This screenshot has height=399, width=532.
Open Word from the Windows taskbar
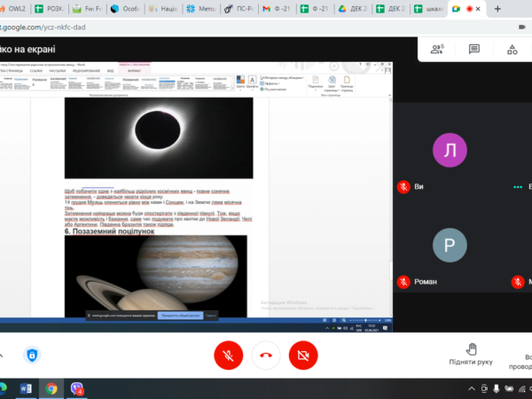click(x=25, y=388)
